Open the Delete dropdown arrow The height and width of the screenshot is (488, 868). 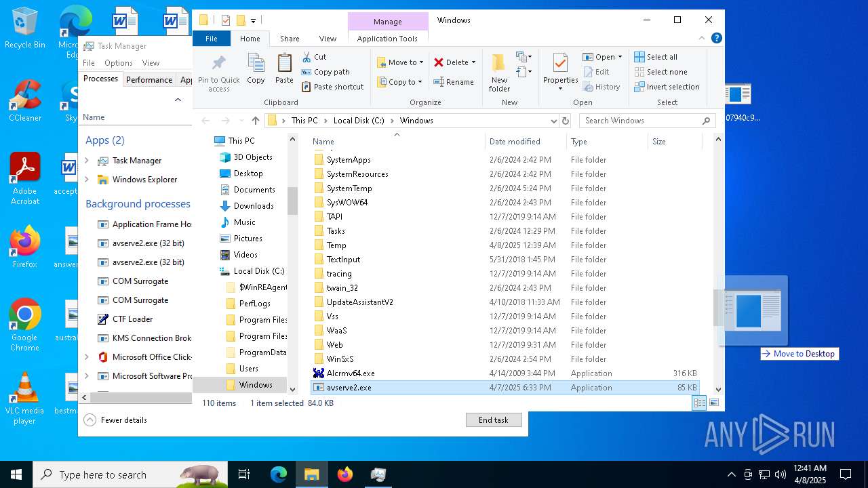[473, 62]
